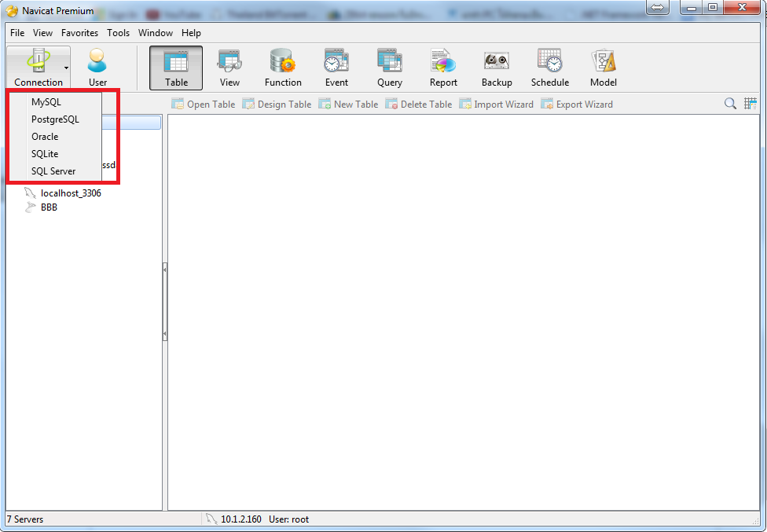This screenshot has width=767, height=532.
Task: Select the BBB connection
Action: 49,207
